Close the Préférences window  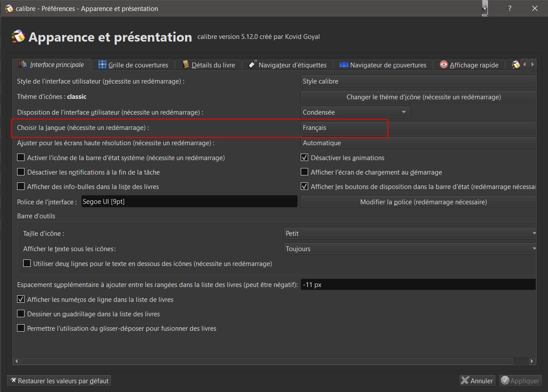(x=535, y=8)
